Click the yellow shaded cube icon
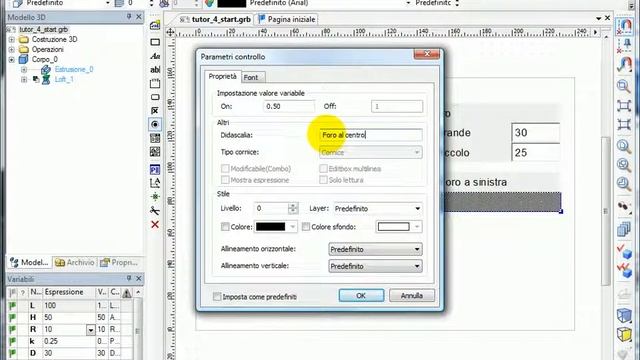640x360 pixels. click(624, 334)
